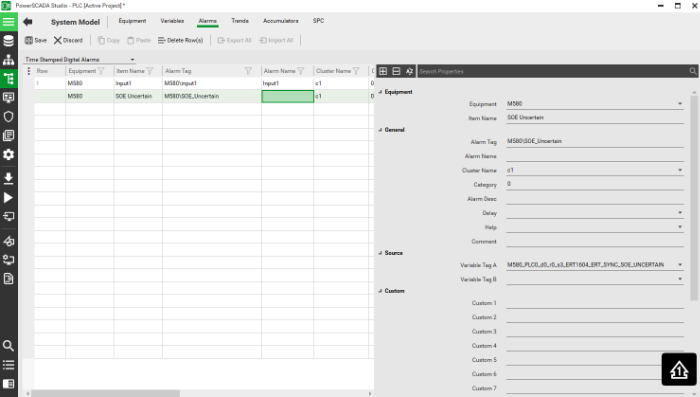This screenshot has width=700, height=397.
Task: Open the settings gear icon in sidebar
Action: point(8,155)
